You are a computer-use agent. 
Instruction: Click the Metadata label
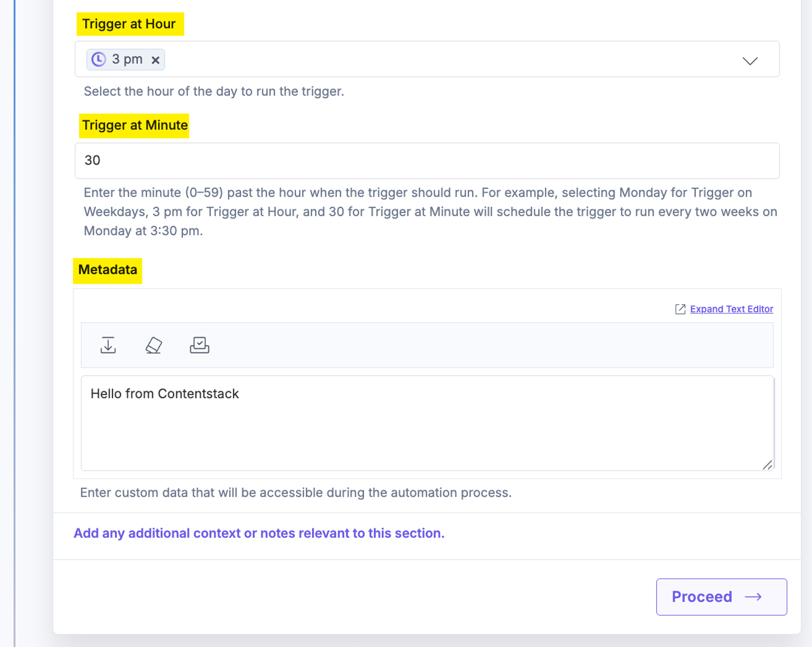pos(107,270)
